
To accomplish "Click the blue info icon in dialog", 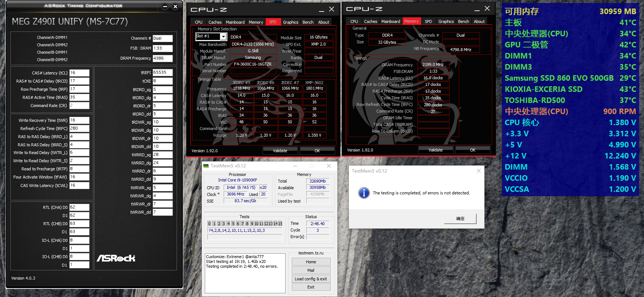I will click(x=364, y=193).
